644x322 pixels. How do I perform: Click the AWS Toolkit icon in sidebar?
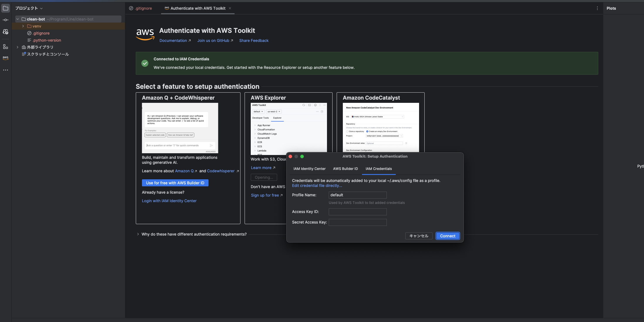click(5, 58)
